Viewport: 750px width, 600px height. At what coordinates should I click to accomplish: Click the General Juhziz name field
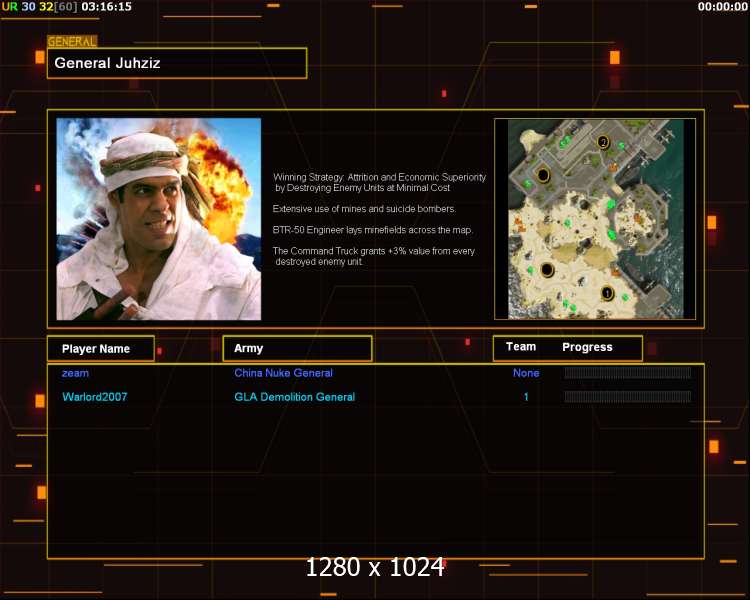pos(177,63)
